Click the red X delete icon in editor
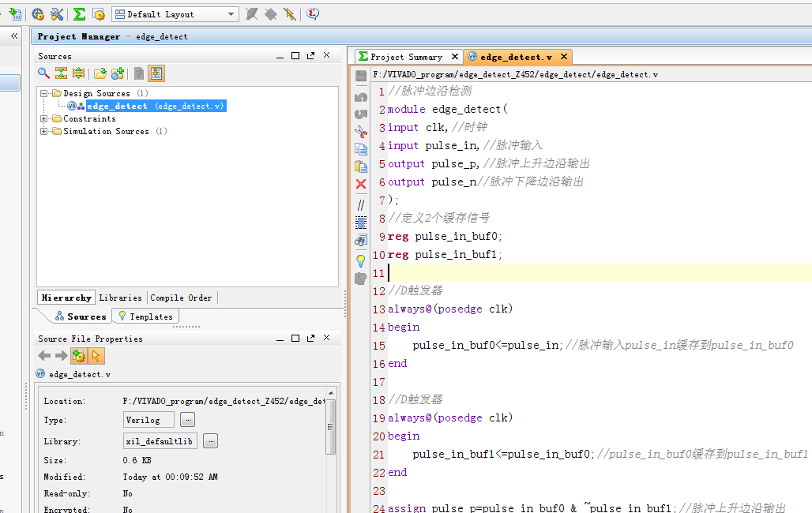This screenshot has height=513, width=812. click(x=361, y=184)
